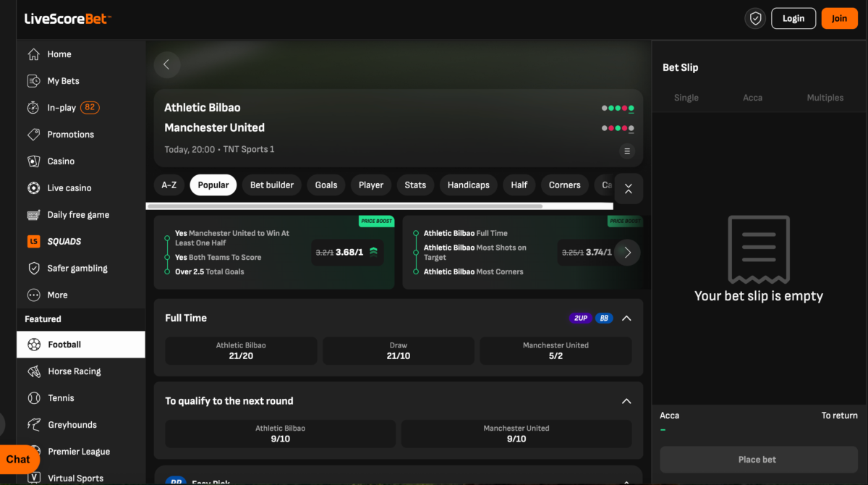Click the Daily free game icon
Screen dimensions: 868x485
pyautogui.click(x=33, y=215)
